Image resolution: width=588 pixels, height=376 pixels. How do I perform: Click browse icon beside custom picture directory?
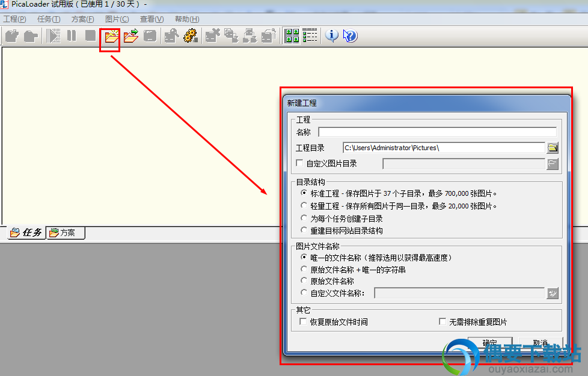coord(553,163)
